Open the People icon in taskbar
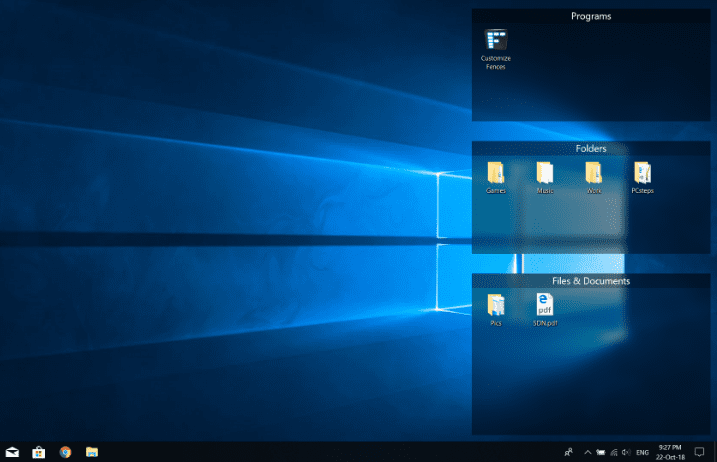 (x=569, y=452)
